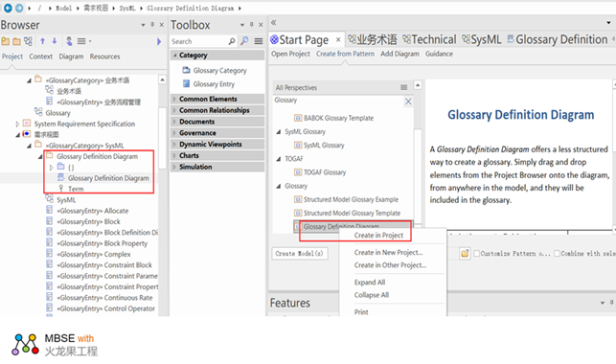Switch to Technical diagram tab
This screenshot has height=364, width=616.
429,39
